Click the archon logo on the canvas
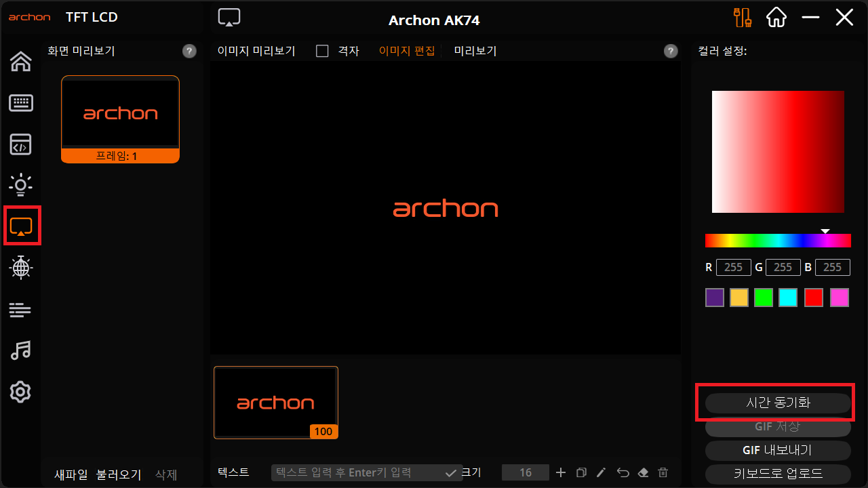 (446, 209)
